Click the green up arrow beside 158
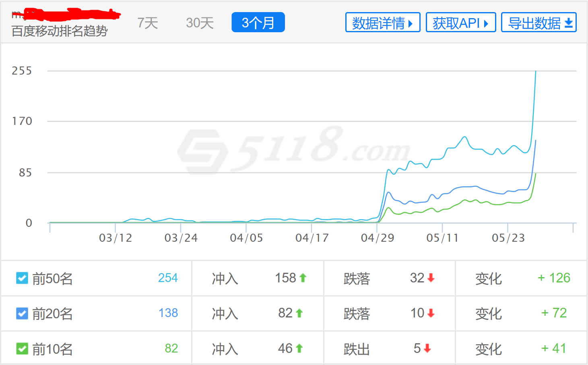Screen dimensions: 588x365 click(x=302, y=277)
